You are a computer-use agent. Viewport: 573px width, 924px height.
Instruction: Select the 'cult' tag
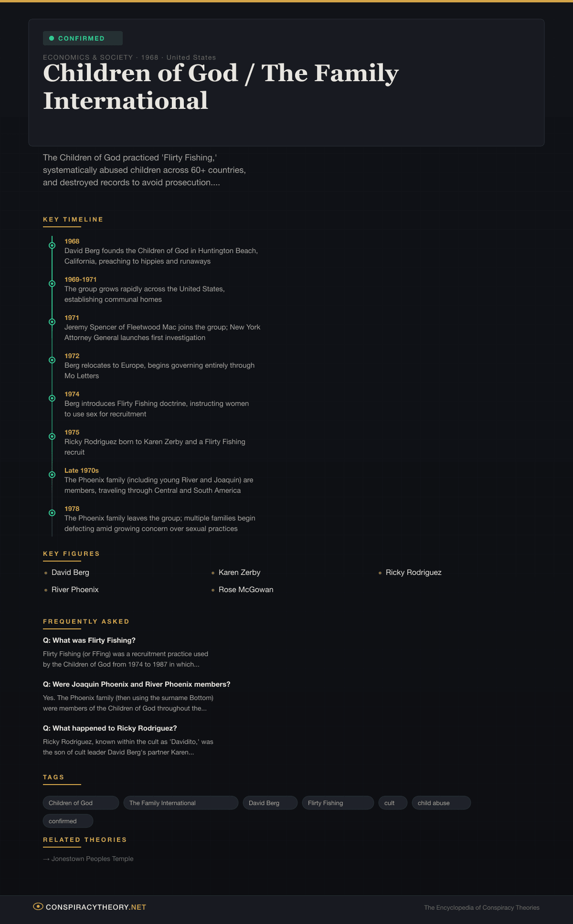point(393,803)
